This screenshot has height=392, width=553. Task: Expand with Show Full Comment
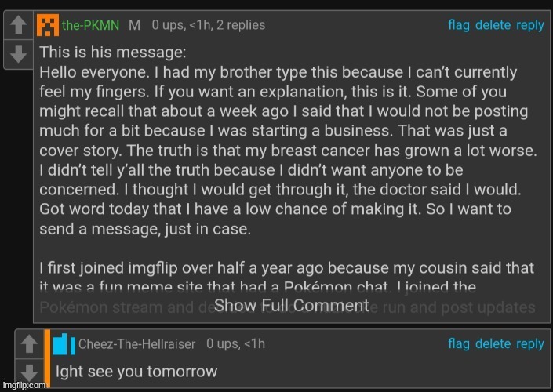coord(291,305)
